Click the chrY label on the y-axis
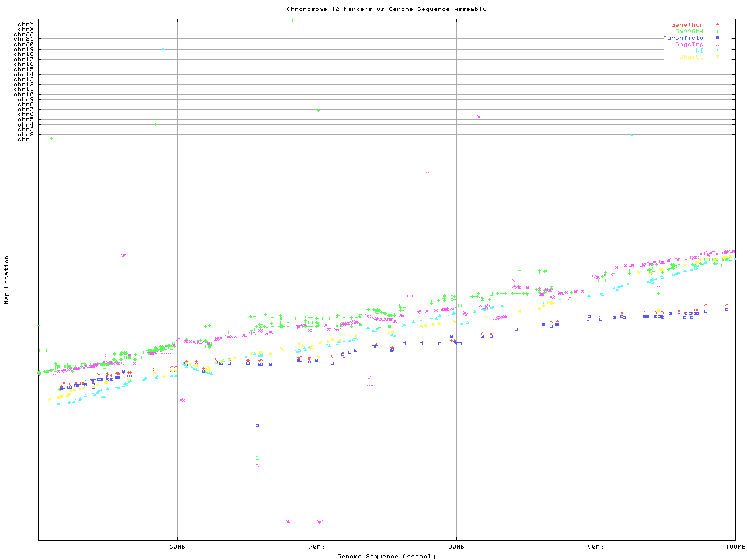The image size is (747, 560). click(26, 24)
